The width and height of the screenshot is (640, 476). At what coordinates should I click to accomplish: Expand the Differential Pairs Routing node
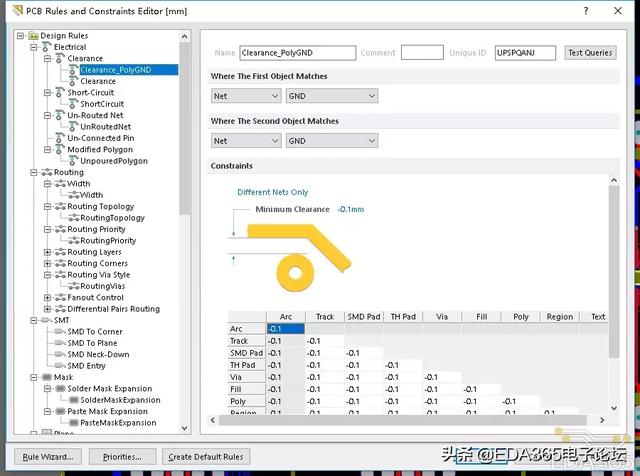point(47,309)
